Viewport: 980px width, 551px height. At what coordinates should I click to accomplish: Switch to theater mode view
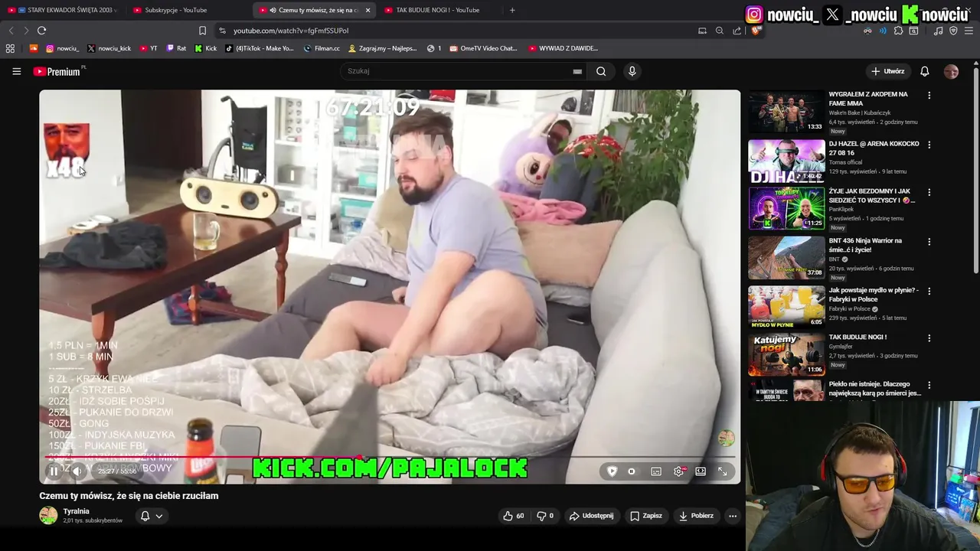701,471
